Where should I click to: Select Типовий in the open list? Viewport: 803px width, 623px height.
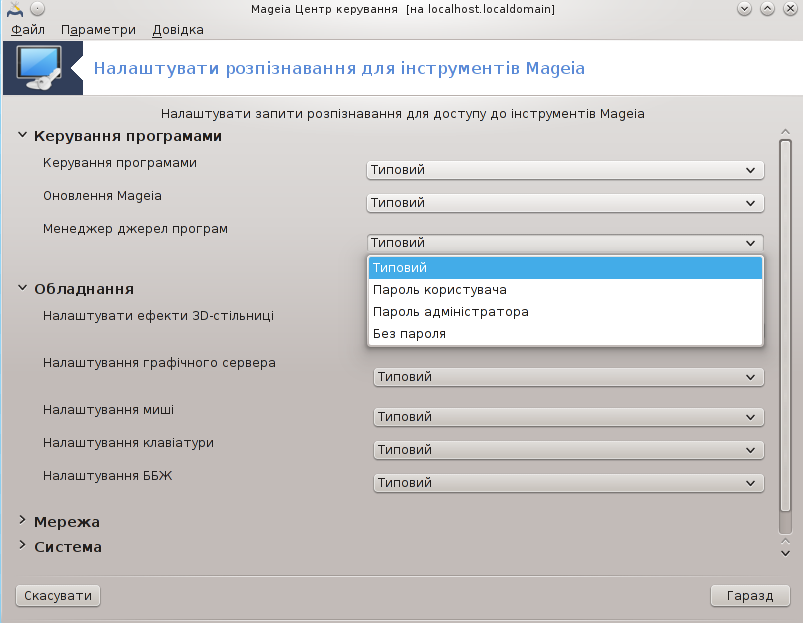[x=565, y=268]
